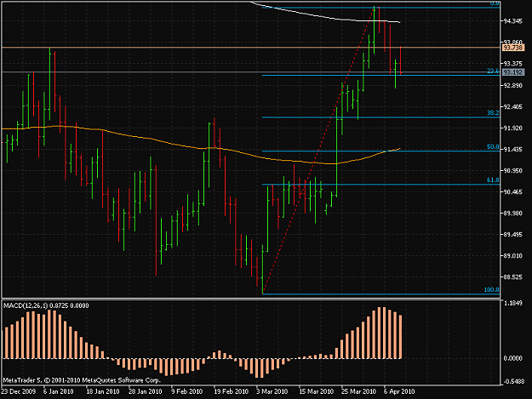Image resolution: width=532 pixels, height=399 pixels.
Task: Click the 23 Dec 2009 date label
Action: (19, 391)
